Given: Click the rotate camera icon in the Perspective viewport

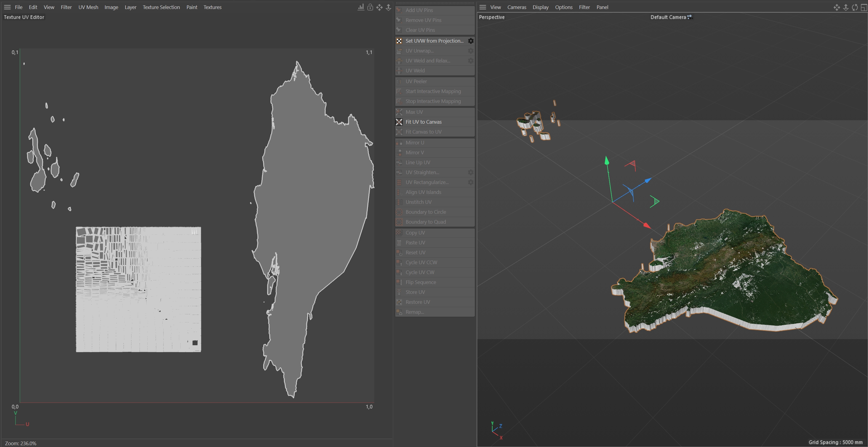Looking at the screenshot, I should tap(855, 7).
